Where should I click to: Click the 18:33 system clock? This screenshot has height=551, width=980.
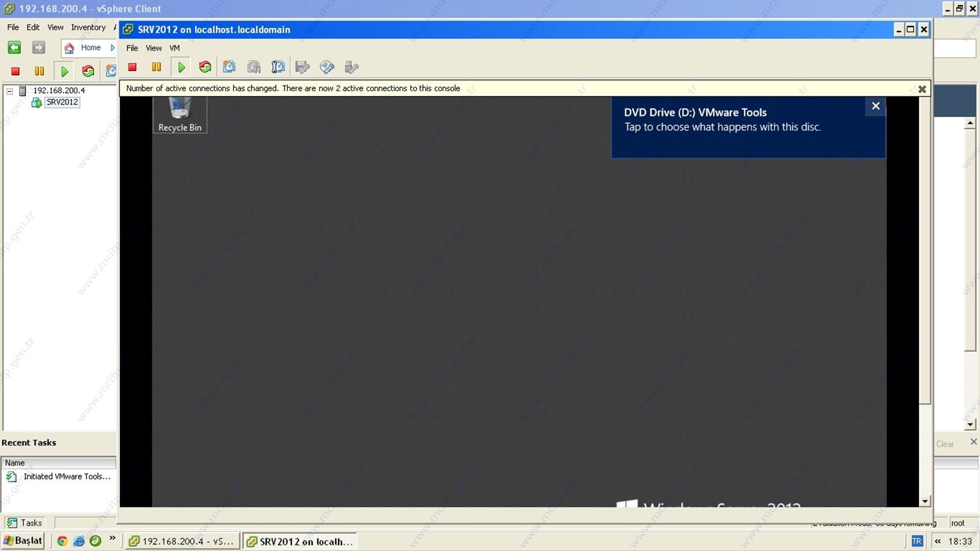point(960,541)
